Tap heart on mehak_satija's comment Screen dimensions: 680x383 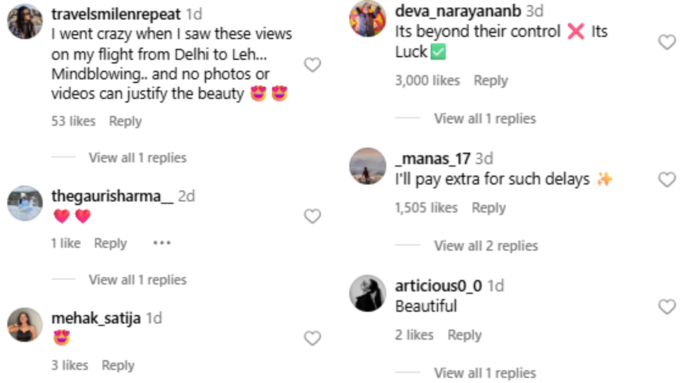tap(312, 338)
